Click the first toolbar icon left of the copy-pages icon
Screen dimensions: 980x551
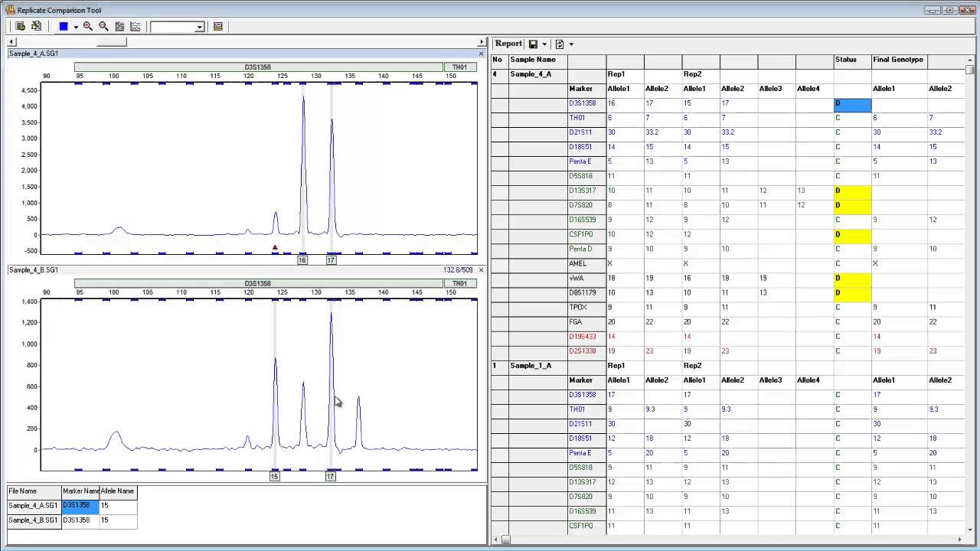click(21, 26)
